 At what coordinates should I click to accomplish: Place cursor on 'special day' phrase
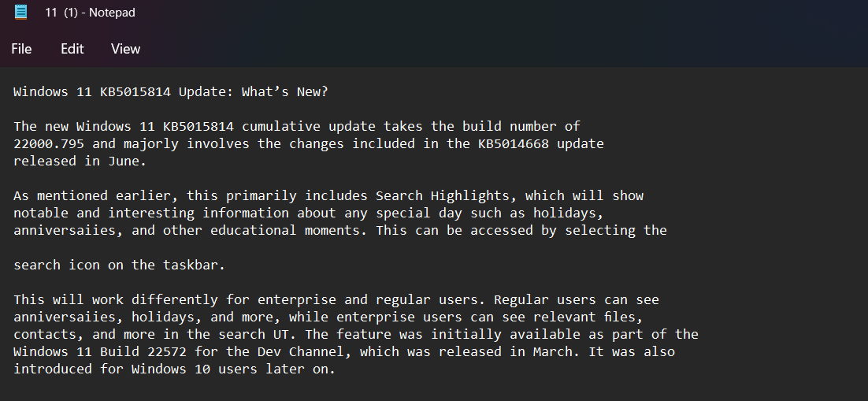tap(419, 213)
